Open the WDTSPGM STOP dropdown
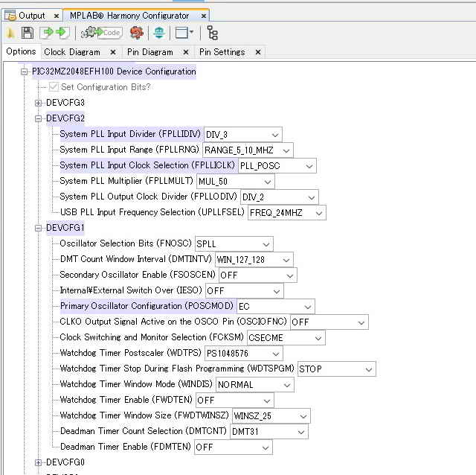476x475 pixels. click(337, 369)
